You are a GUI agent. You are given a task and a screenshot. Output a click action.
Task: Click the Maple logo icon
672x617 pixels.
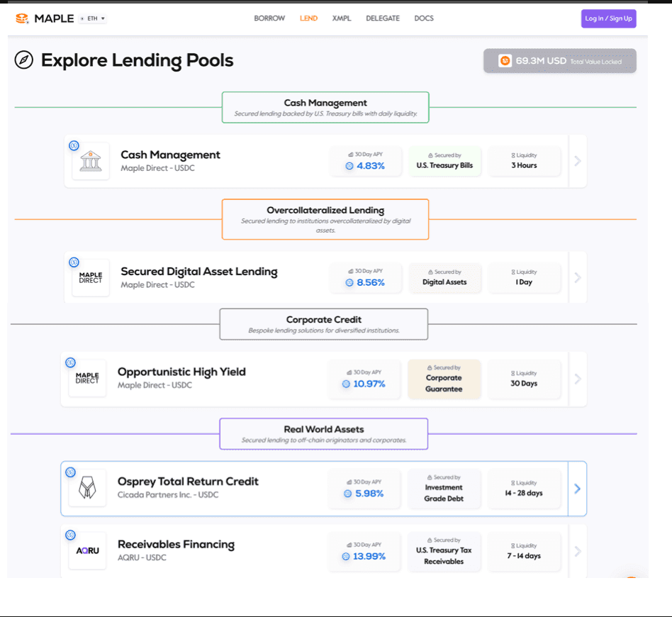(23, 18)
